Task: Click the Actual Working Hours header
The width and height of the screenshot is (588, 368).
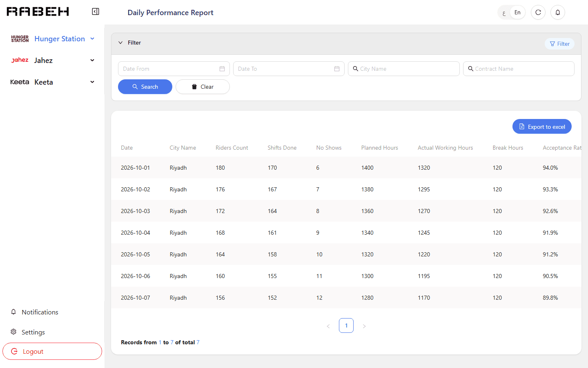Action: [445, 148]
